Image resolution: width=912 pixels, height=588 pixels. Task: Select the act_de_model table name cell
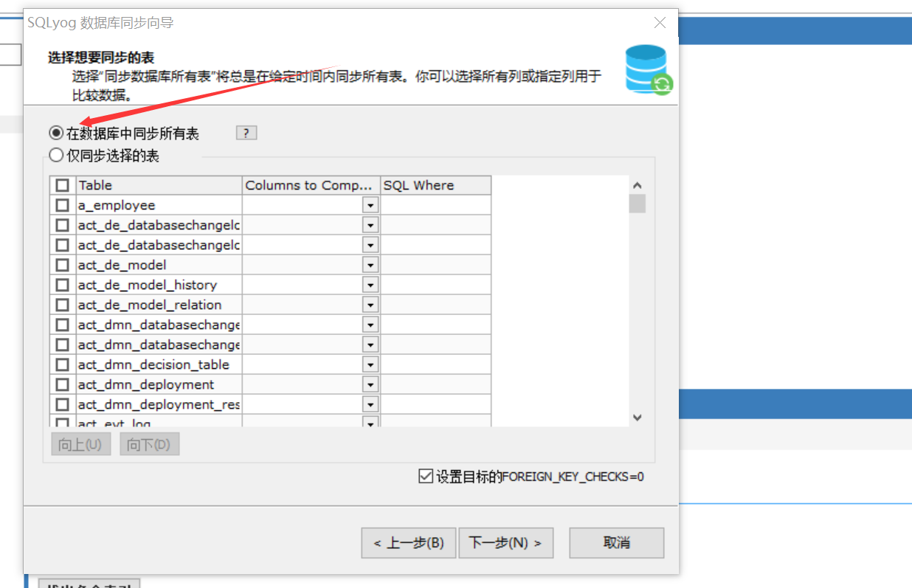pyautogui.click(x=159, y=265)
